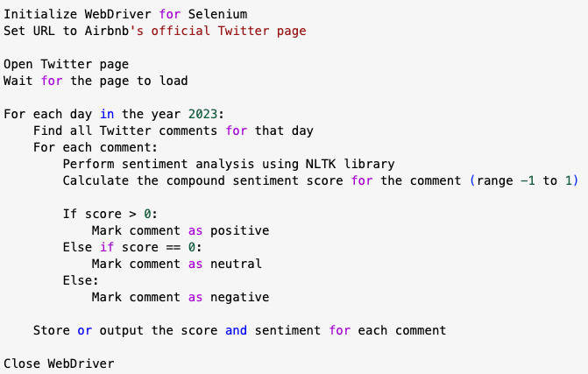Click the word 'Initialize' on first line

click(x=40, y=14)
